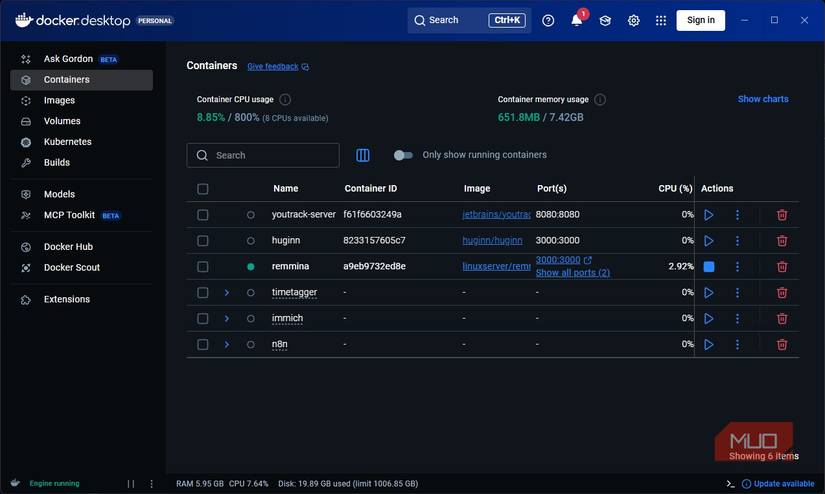Screen dimensions: 825x494
Task: Delete the n8n container
Action: click(x=782, y=345)
